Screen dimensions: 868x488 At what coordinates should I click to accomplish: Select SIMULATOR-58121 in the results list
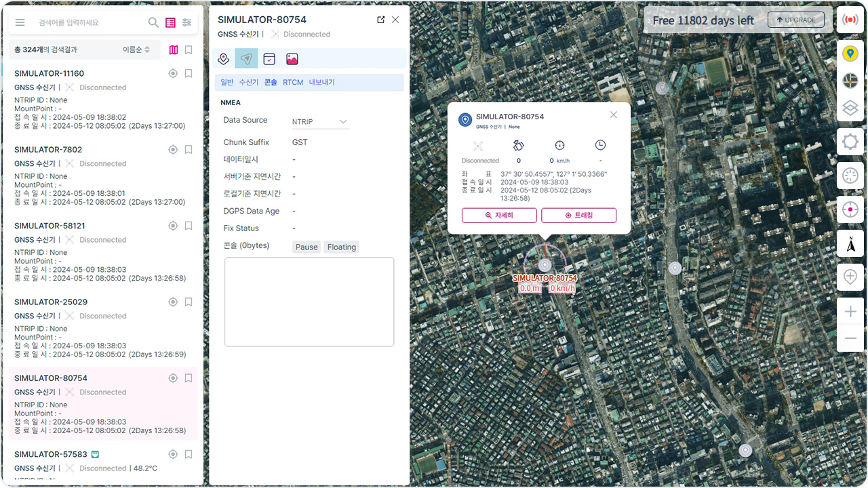point(102,251)
